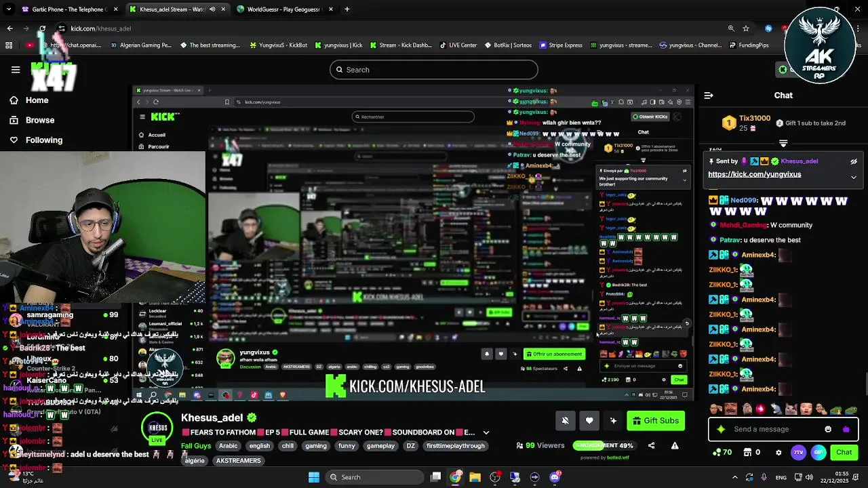868x488 pixels.
Task: Open channel points balance 70
Action: (x=722, y=452)
